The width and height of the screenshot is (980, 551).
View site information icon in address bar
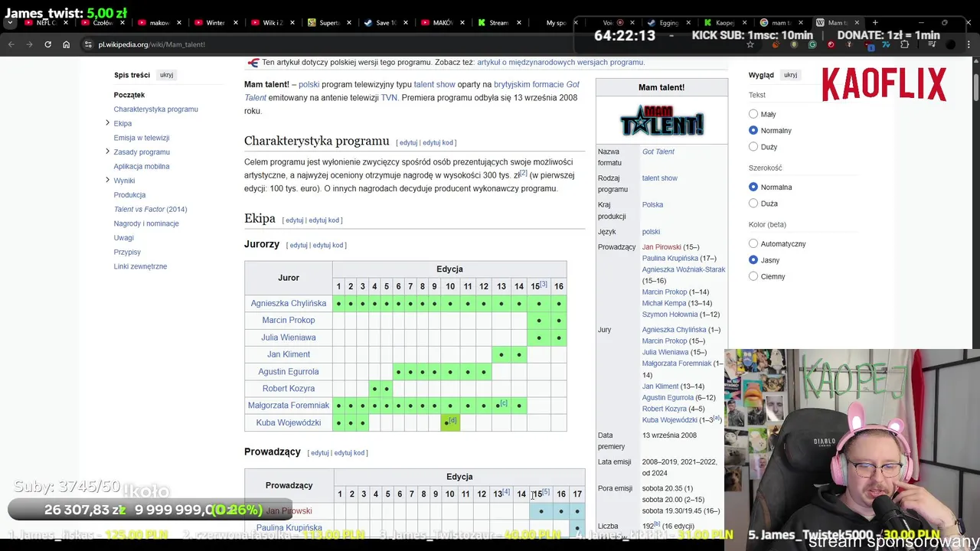pos(88,44)
